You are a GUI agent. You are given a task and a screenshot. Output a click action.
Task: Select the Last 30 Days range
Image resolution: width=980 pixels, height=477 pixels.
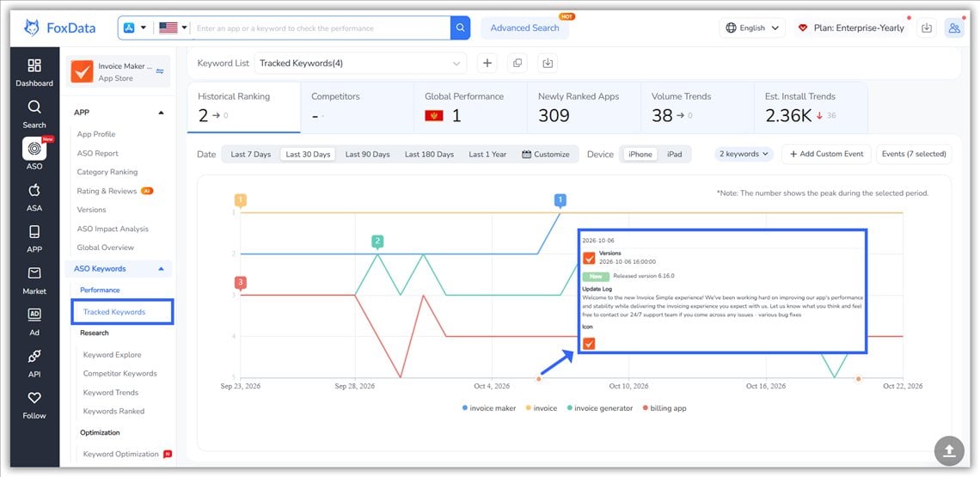[x=308, y=155]
